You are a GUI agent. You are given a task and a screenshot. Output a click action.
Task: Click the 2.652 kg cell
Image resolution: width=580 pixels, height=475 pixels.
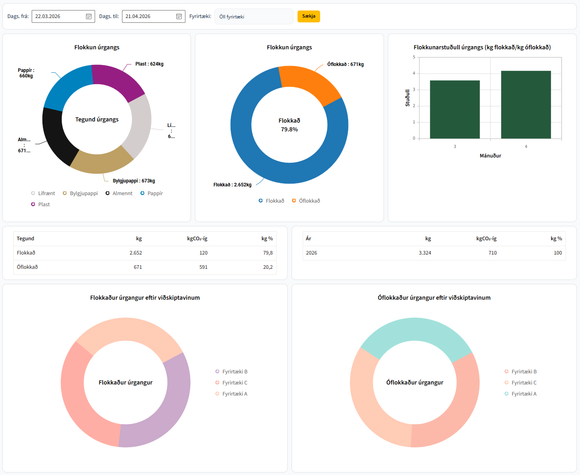(x=136, y=253)
